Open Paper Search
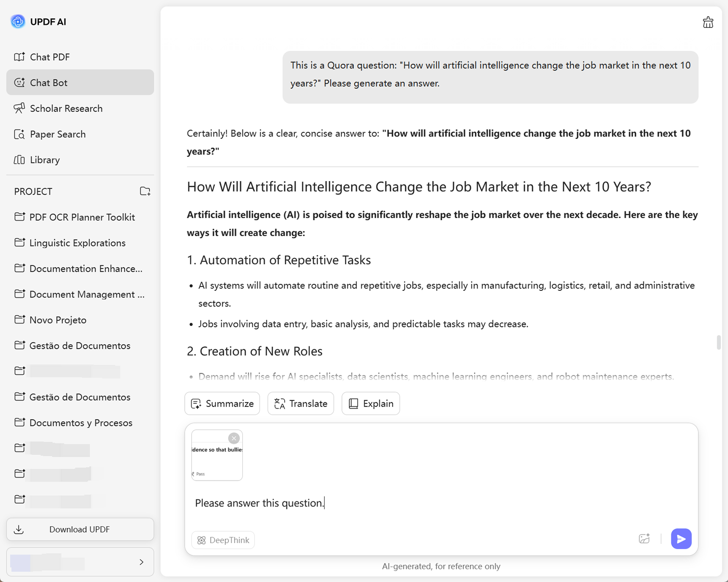728x582 pixels. pyautogui.click(x=57, y=134)
